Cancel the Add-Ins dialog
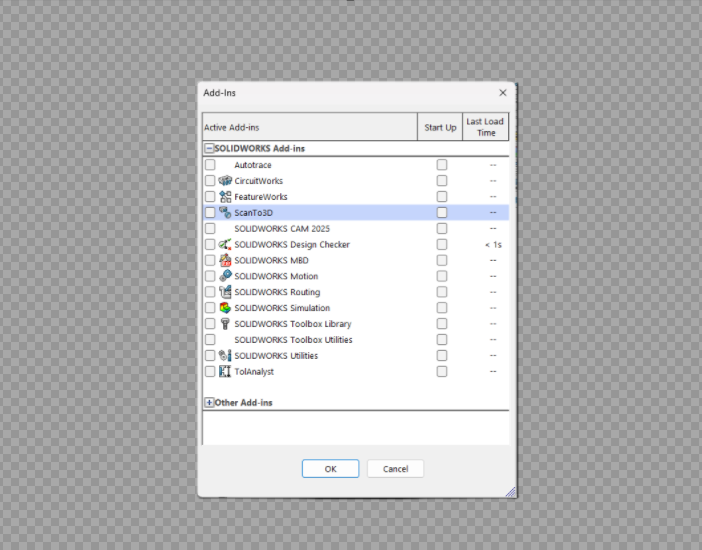Screen dimensions: 702x550 pos(395,468)
